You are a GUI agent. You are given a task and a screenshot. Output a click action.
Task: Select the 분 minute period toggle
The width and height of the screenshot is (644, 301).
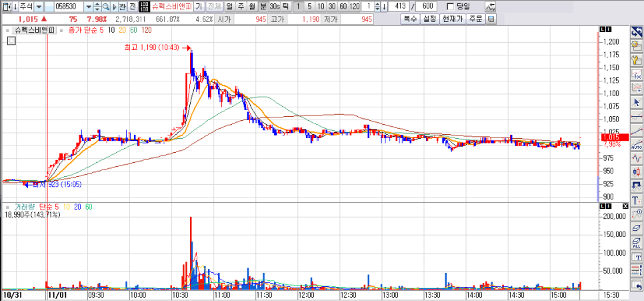click(x=263, y=7)
